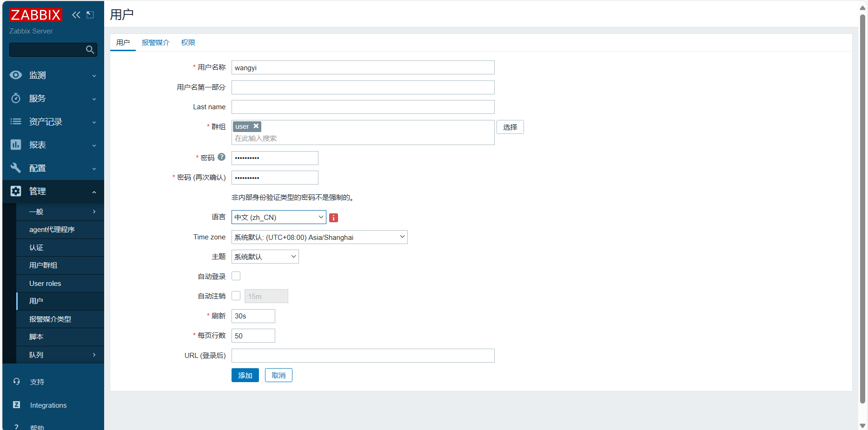Open the 主题 dropdown showing 系统默认
This screenshot has height=430, width=868.
(265, 257)
